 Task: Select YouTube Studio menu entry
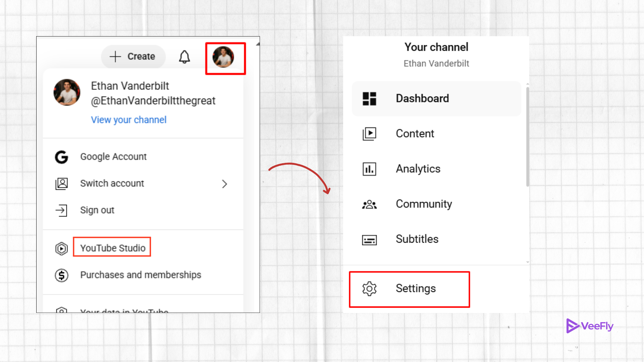tap(113, 248)
